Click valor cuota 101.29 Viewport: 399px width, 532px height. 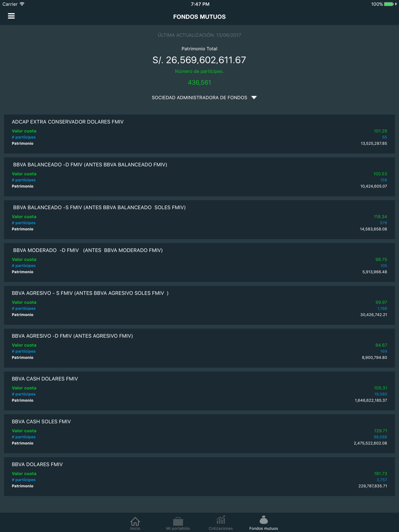[380, 131]
